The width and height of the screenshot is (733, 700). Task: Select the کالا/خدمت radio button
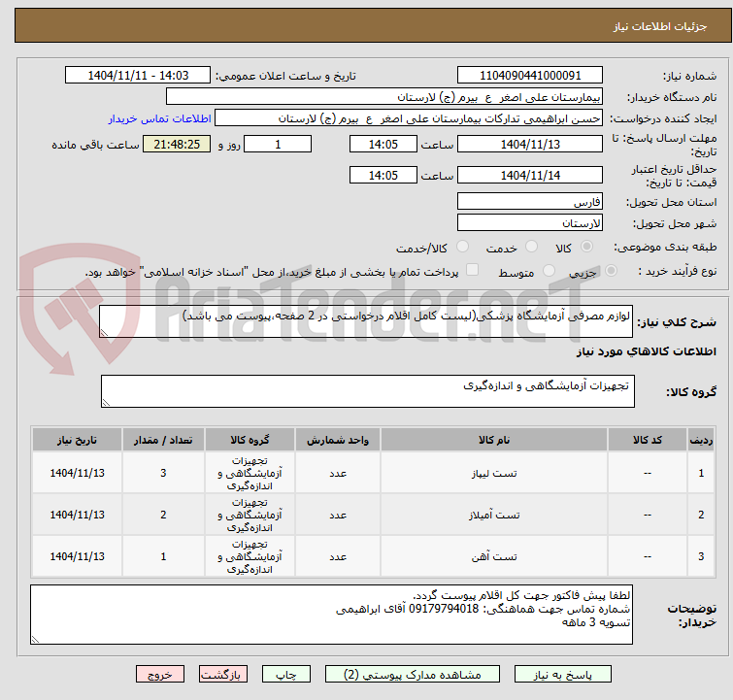click(x=462, y=247)
